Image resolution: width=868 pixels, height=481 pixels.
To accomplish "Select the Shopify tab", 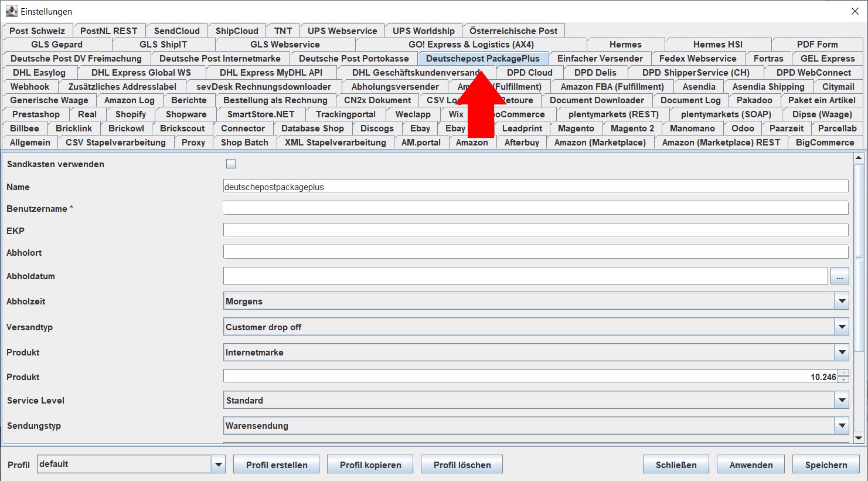I will pos(131,114).
